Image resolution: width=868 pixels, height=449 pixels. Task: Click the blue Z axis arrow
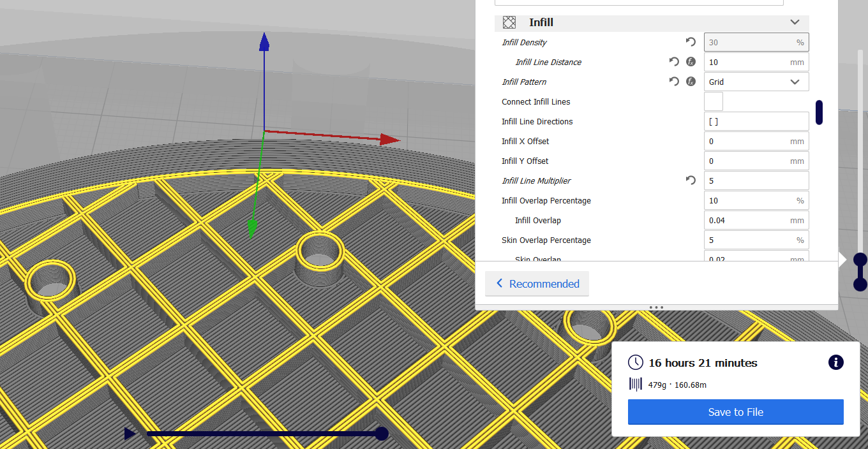click(x=264, y=43)
